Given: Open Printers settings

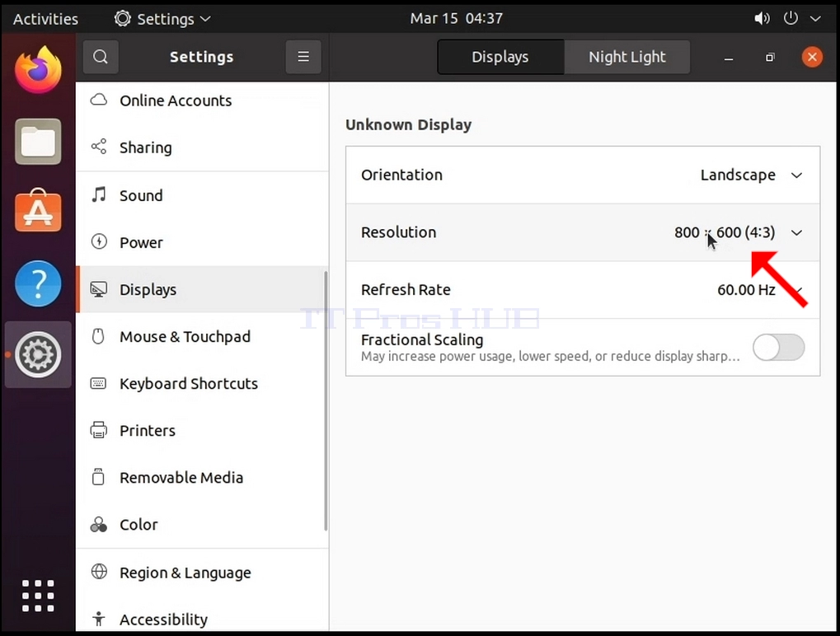Looking at the screenshot, I should (202, 430).
